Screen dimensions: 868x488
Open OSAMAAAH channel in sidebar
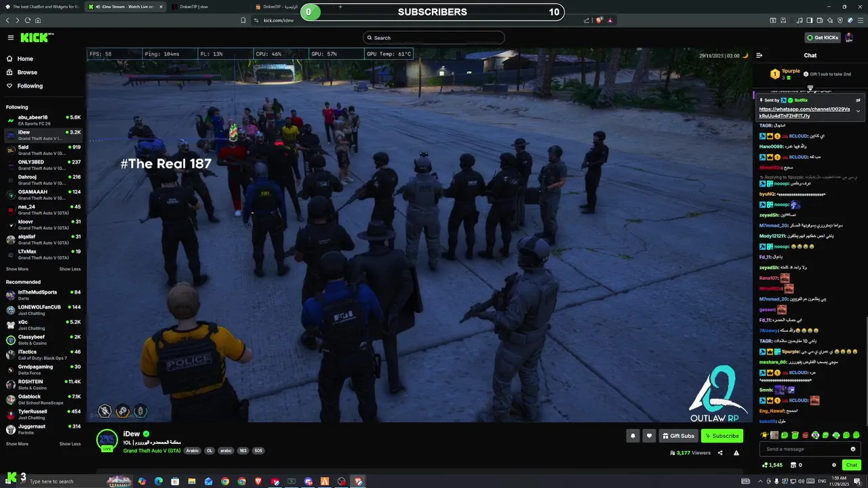(x=43, y=195)
